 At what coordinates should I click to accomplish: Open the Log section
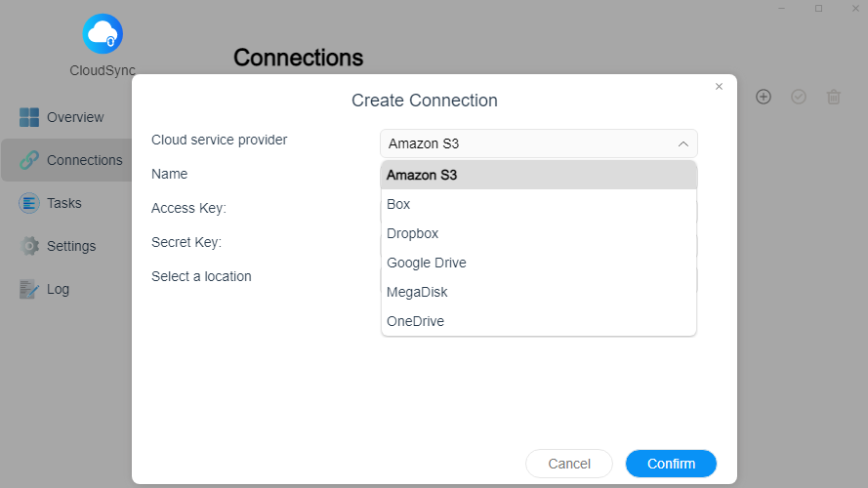pos(65,289)
